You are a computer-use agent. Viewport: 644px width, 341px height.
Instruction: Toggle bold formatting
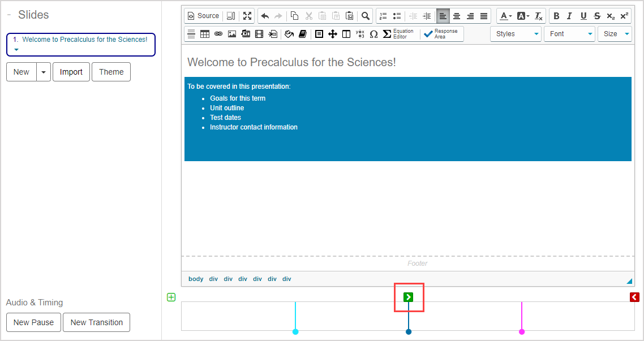(x=556, y=16)
